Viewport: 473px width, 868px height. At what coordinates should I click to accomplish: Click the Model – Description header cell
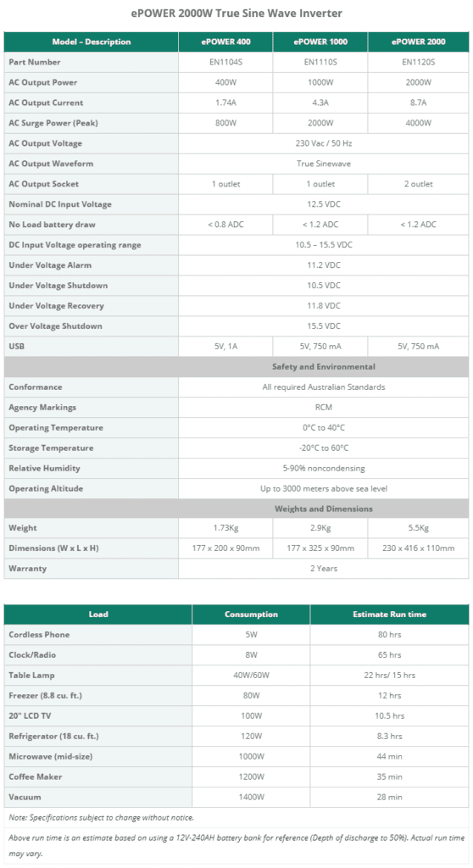(x=92, y=42)
